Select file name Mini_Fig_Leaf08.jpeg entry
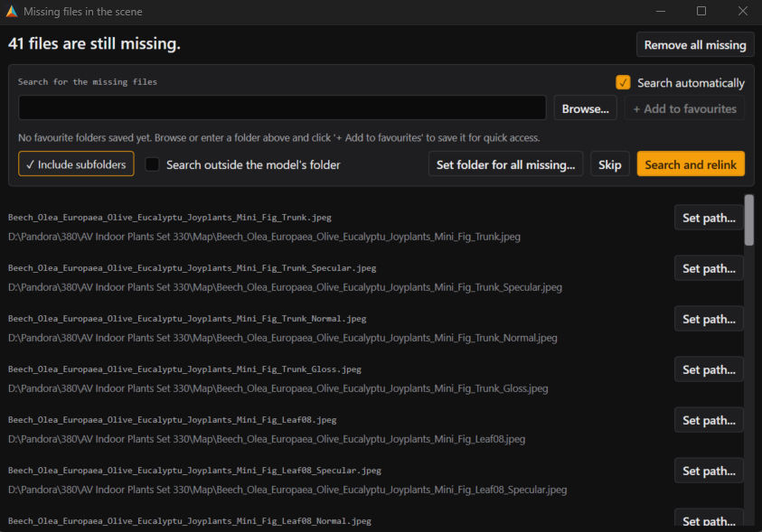Screen dimensions: 762x532 172,419
